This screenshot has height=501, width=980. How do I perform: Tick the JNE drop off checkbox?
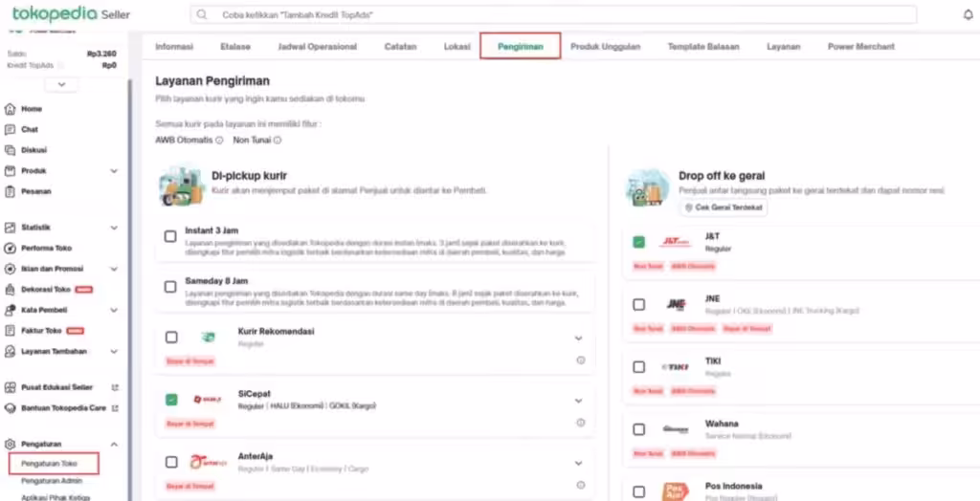coord(638,304)
